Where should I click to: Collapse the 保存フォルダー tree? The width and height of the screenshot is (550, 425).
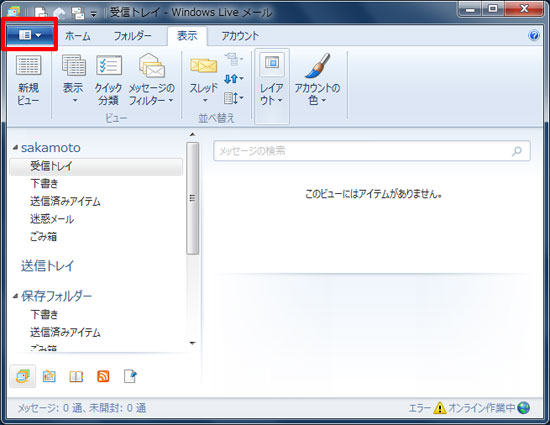15,296
